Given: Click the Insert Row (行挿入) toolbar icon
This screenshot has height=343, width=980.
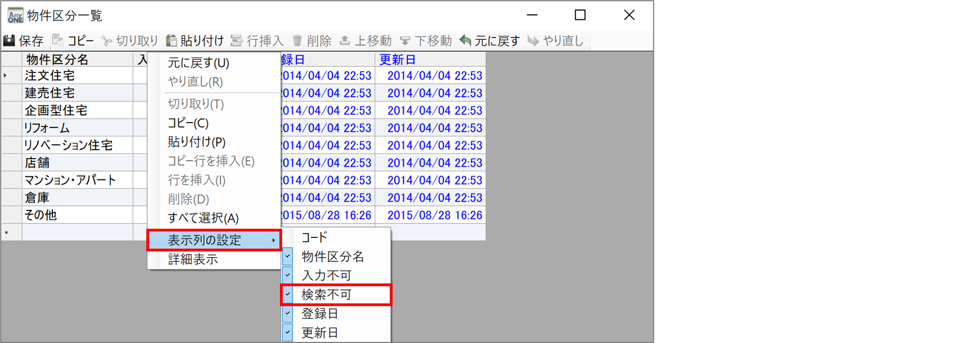Looking at the screenshot, I should pos(237,40).
